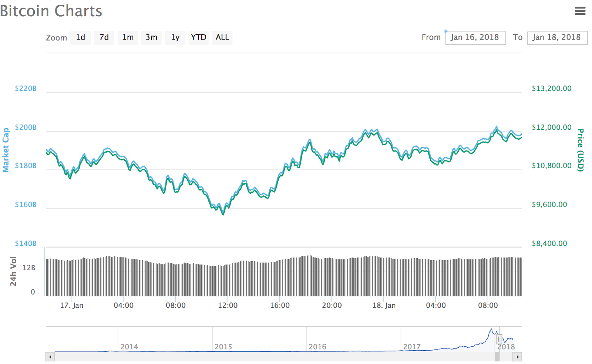Open the From date field showing Jan 16, 2018
The height and width of the screenshot is (364, 592).
tap(475, 37)
